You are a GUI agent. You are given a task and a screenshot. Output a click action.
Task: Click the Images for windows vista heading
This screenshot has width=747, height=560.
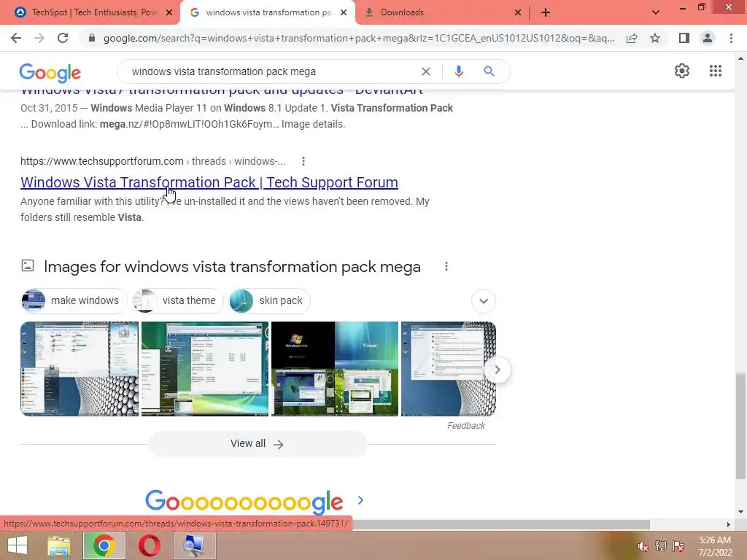coord(232,267)
